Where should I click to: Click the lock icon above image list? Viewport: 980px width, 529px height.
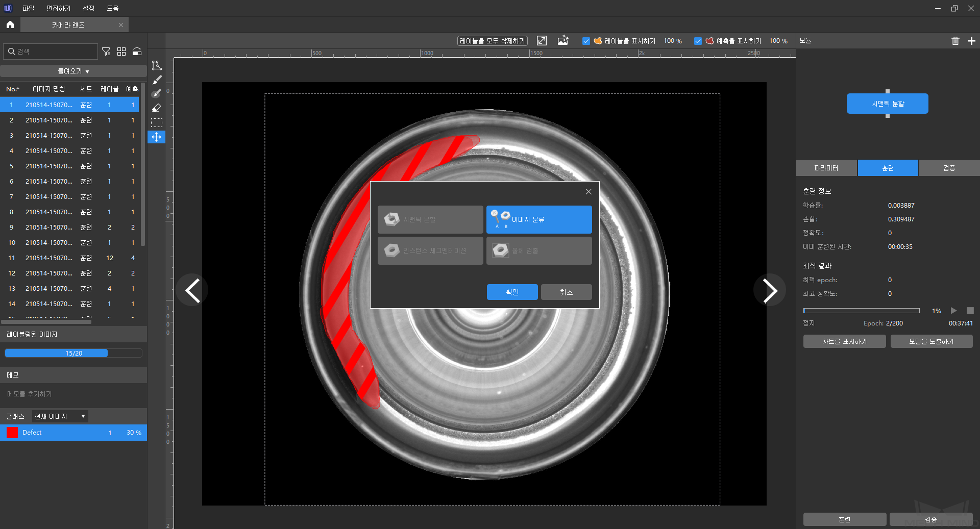137,52
